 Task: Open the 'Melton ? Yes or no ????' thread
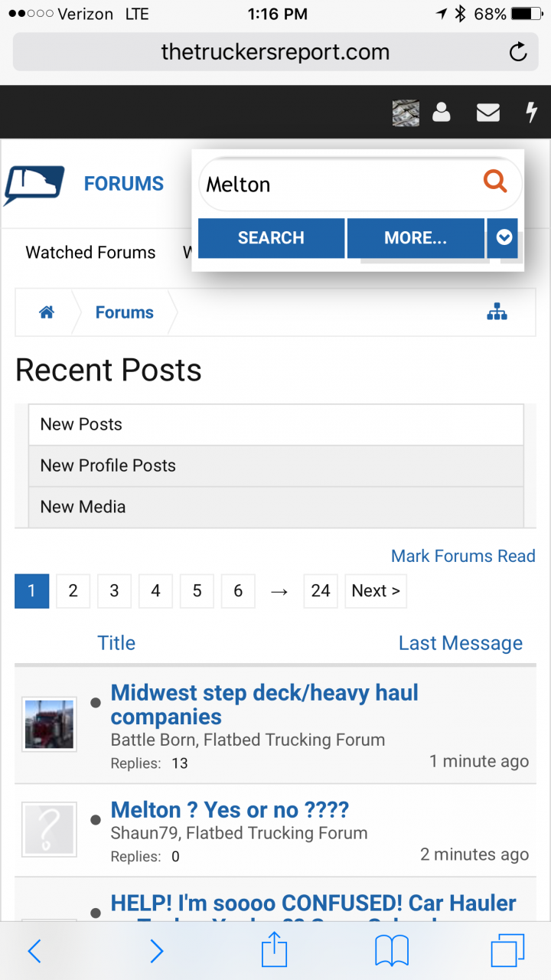pyautogui.click(x=230, y=809)
